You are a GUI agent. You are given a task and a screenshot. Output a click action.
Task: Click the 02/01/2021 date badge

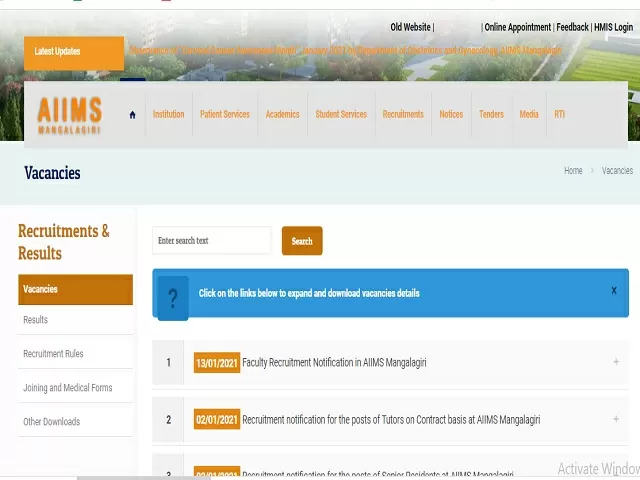pyautogui.click(x=217, y=420)
